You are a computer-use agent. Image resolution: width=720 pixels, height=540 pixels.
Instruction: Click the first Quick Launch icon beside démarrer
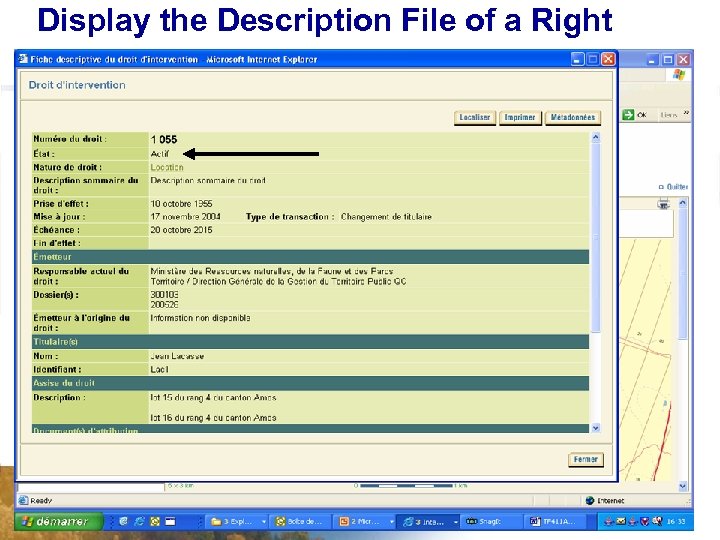(x=123, y=521)
